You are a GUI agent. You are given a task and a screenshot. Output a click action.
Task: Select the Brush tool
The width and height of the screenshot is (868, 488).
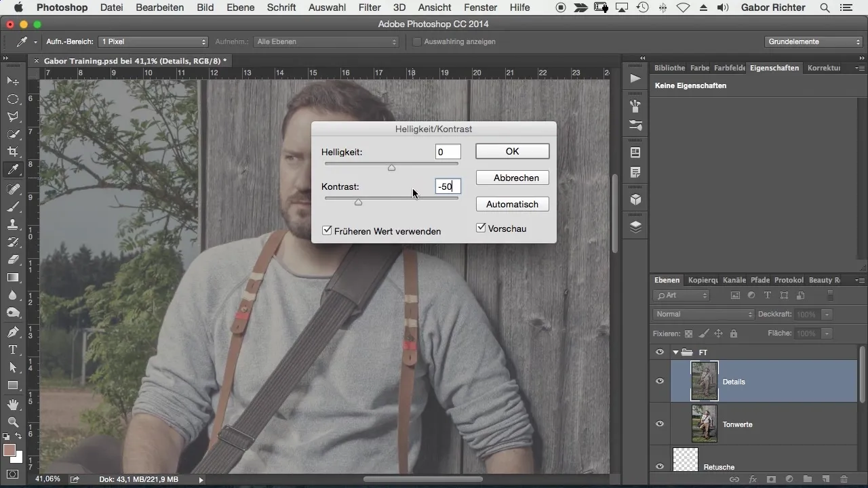pyautogui.click(x=13, y=206)
